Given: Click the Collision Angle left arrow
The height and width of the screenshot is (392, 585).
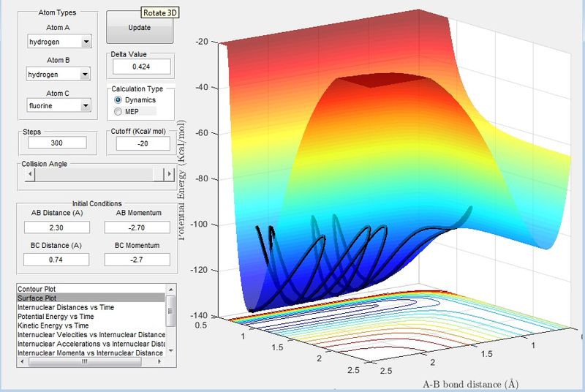Looking at the screenshot, I should click(29, 174).
